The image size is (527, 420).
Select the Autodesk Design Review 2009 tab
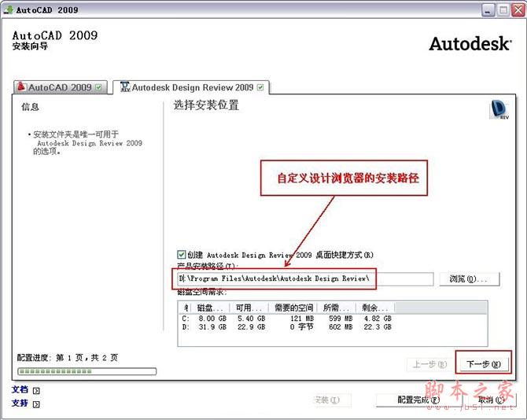pos(191,87)
